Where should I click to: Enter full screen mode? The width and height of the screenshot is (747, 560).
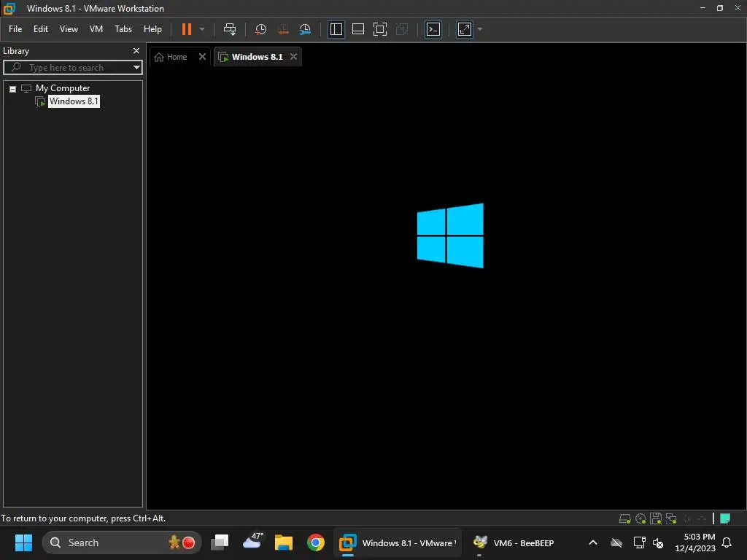tap(379, 29)
